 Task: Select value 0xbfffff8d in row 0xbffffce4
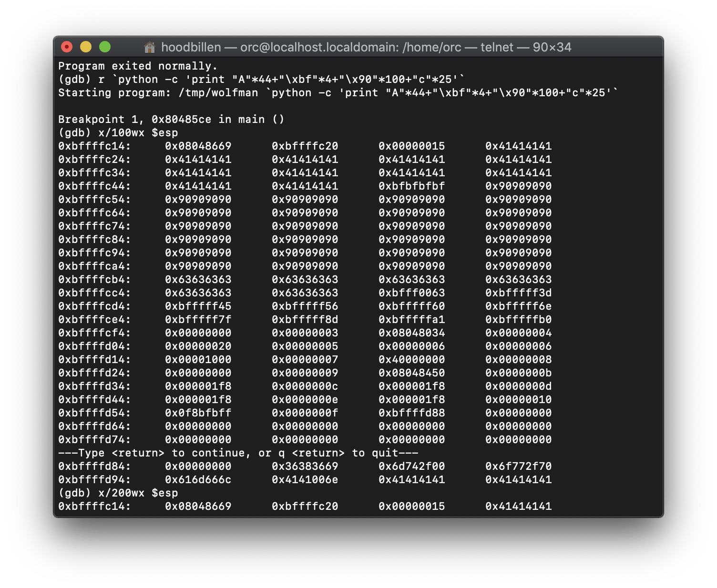(305, 319)
